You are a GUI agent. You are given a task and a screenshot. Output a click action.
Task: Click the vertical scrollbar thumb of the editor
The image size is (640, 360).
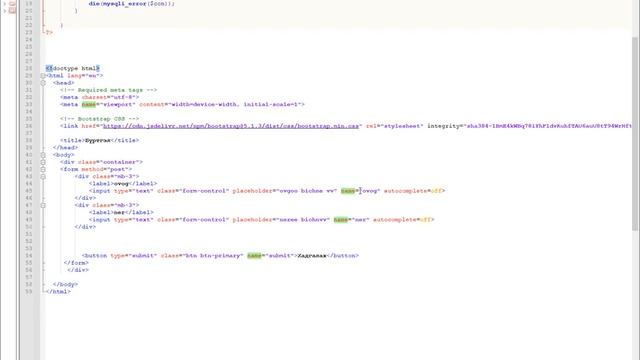[635, 134]
